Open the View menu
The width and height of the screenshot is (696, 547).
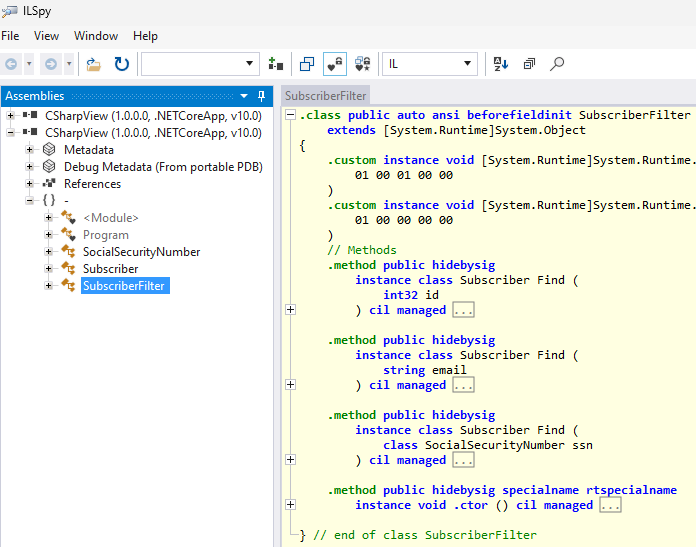[46, 36]
